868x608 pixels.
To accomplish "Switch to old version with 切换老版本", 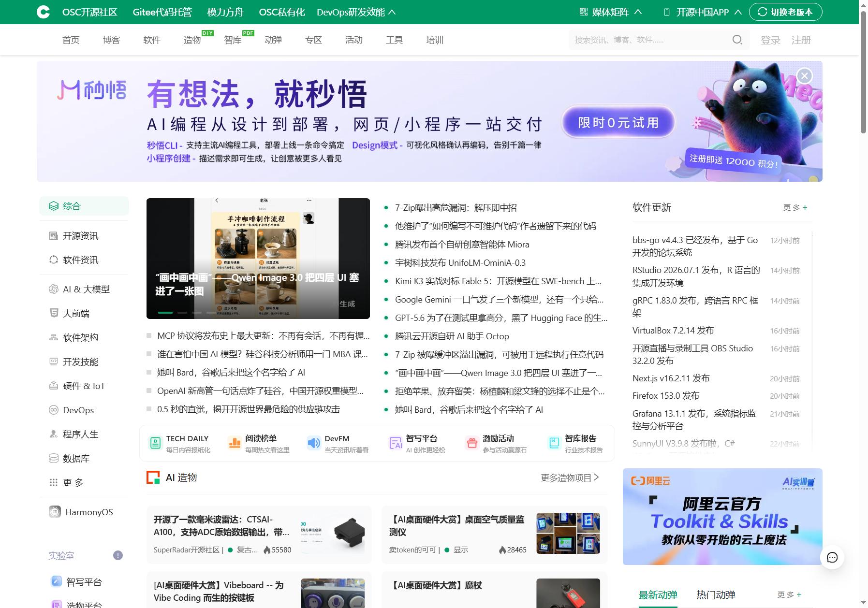I will (786, 12).
